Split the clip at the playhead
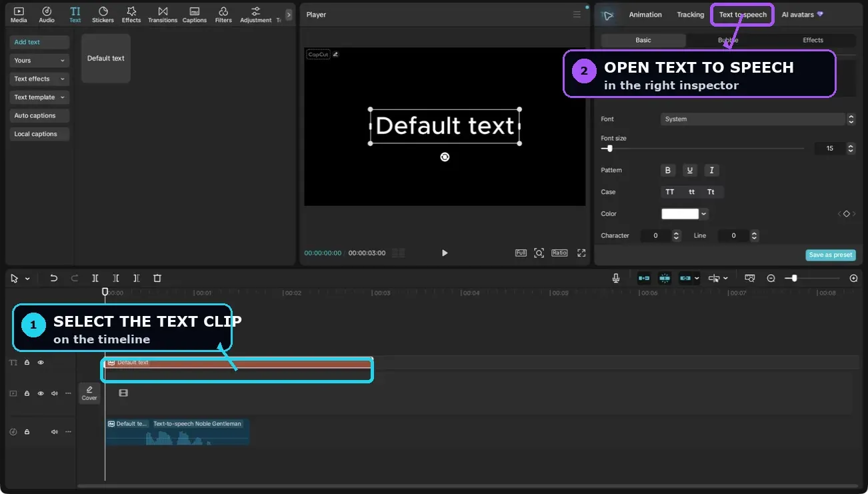 95,279
